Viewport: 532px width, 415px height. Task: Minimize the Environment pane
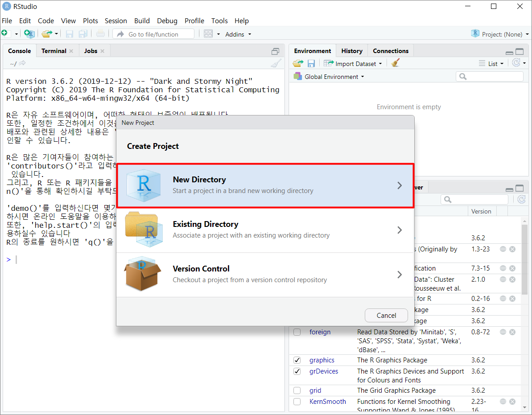509,53
